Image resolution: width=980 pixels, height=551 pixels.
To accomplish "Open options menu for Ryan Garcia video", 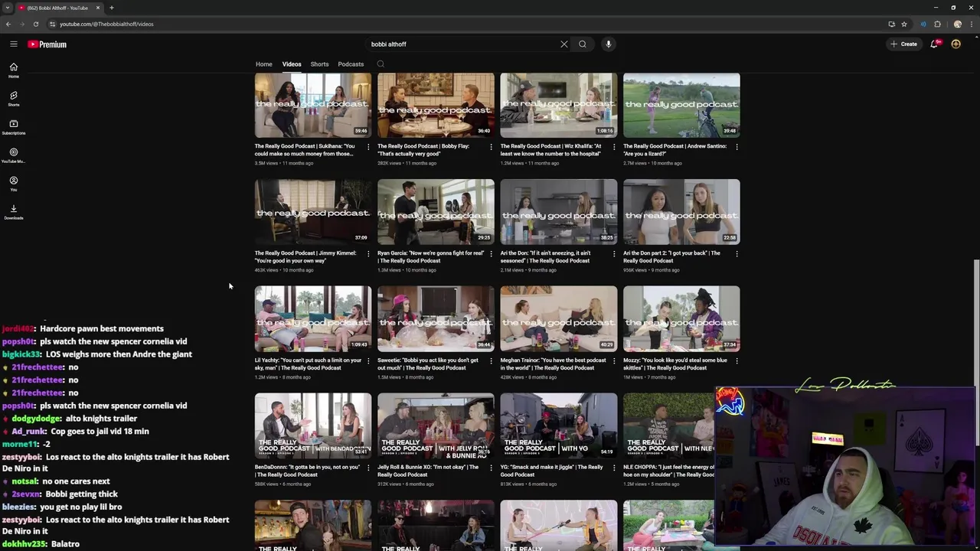I will [492, 253].
